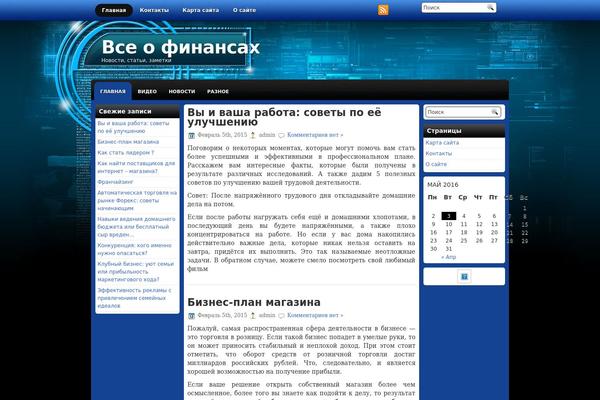
Task: Click the top search magnifier icon
Action: point(490,8)
